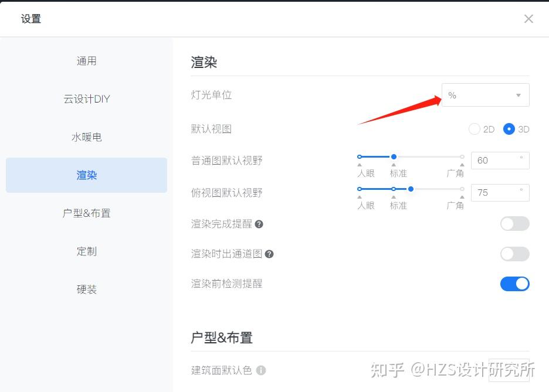Click the 灯光单位 dropdown arrow
The width and height of the screenshot is (549, 392).
coord(518,95)
